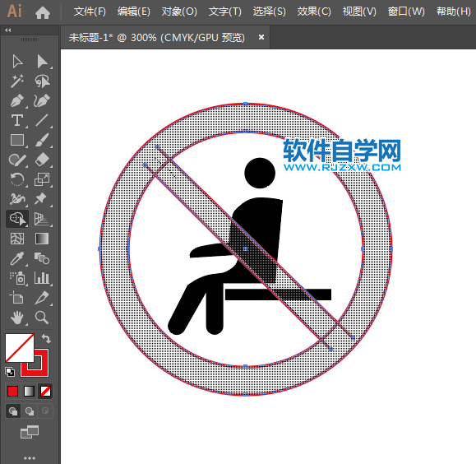
Task: Select the Eraser tool
Action: pos(42,160)
